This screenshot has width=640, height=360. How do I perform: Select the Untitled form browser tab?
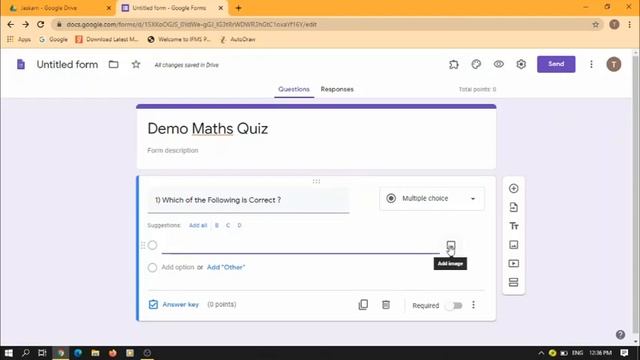point(172,8)
